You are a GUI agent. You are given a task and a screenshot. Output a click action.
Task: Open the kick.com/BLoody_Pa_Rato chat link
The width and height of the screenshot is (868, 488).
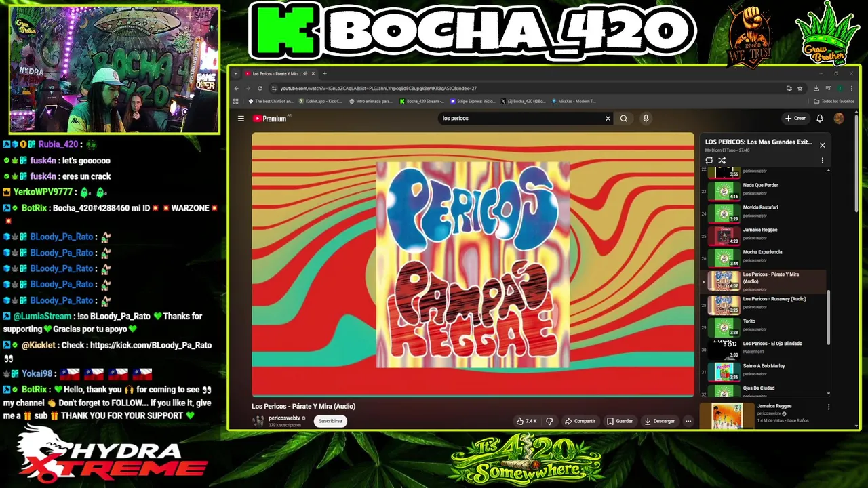[150, 346]
